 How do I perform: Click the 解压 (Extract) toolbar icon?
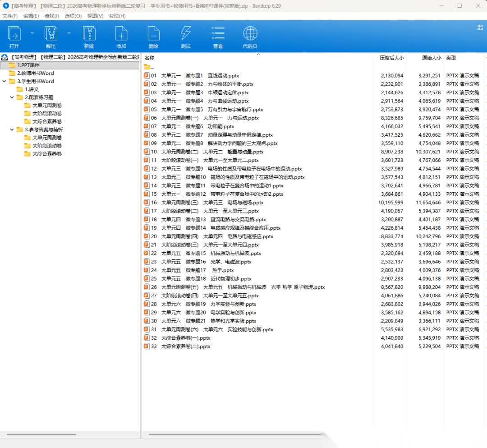click(x=51, y=34)
